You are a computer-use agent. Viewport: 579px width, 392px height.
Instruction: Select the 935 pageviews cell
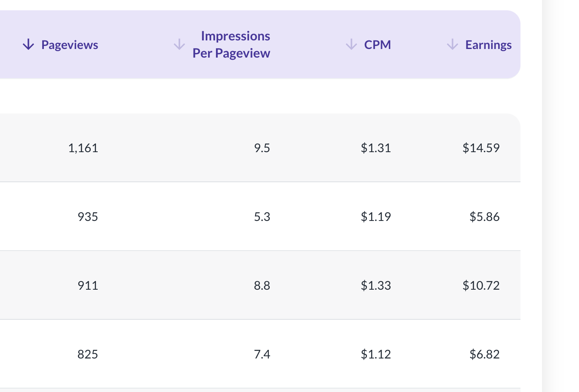pyautogui.click(x=88, y=217)
